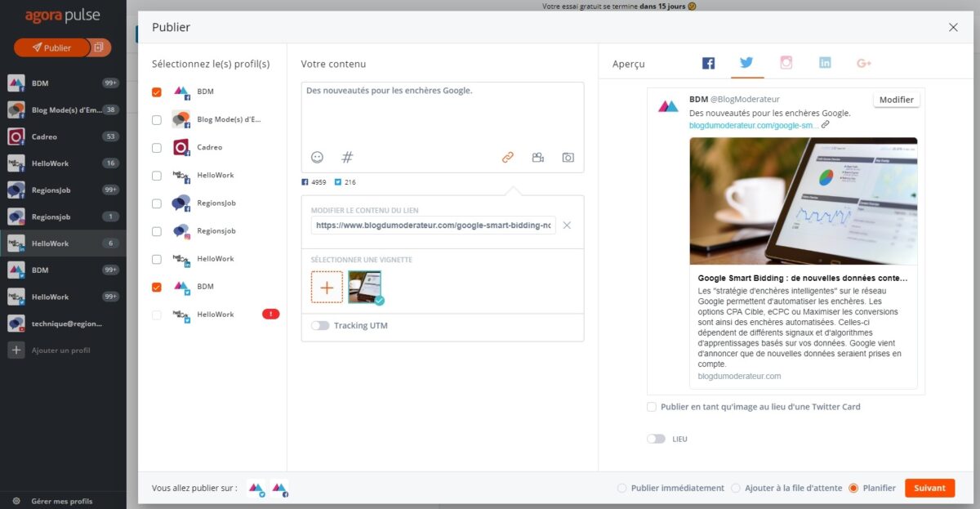The width and height of the screenshot is (980, 509).
Task: Open Gérer mes profils at bottom left
Action: (63, 501)
